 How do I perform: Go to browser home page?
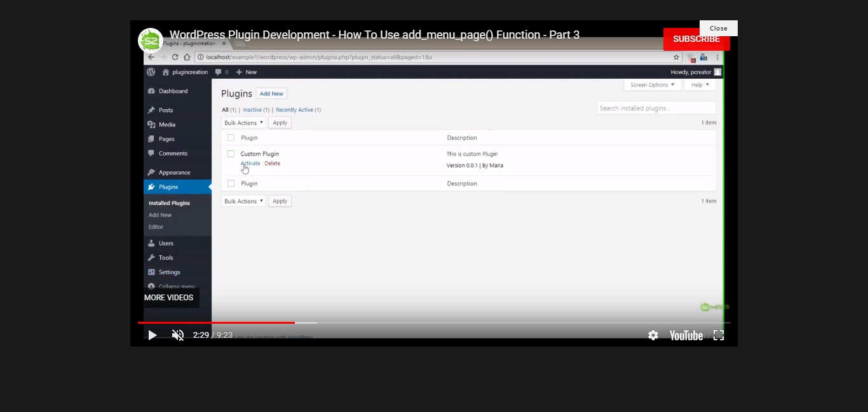tap(187, 57)
